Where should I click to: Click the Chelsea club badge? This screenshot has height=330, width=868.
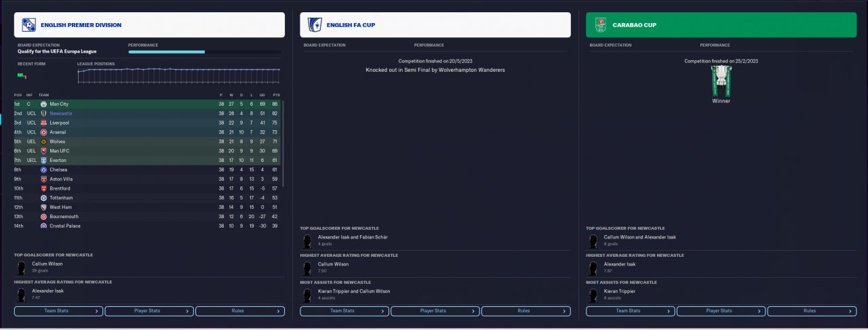coord(43,170)
